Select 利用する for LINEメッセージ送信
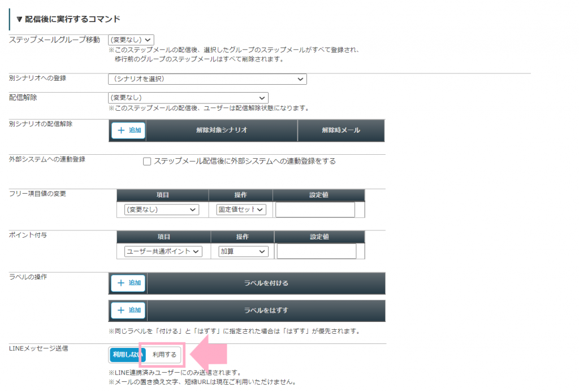The width and height of the screenshot is (579, 392). pyautogui.click(x=165, y=355)
